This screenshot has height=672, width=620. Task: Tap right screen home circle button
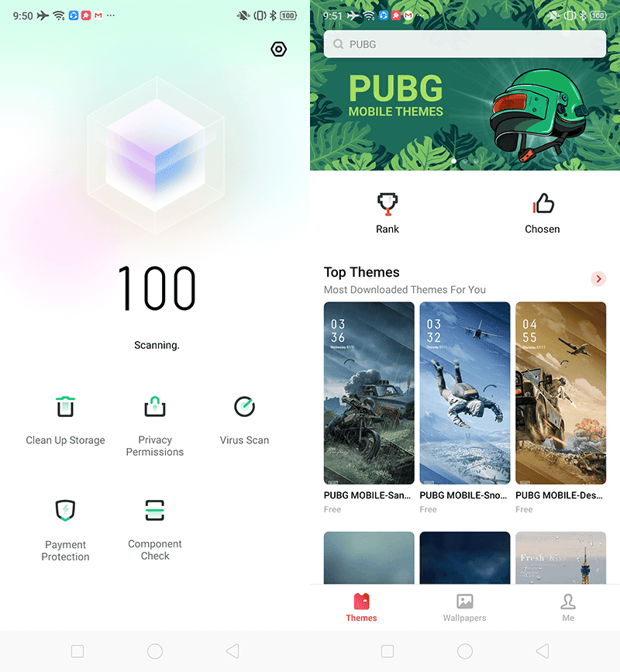[465, 651]
